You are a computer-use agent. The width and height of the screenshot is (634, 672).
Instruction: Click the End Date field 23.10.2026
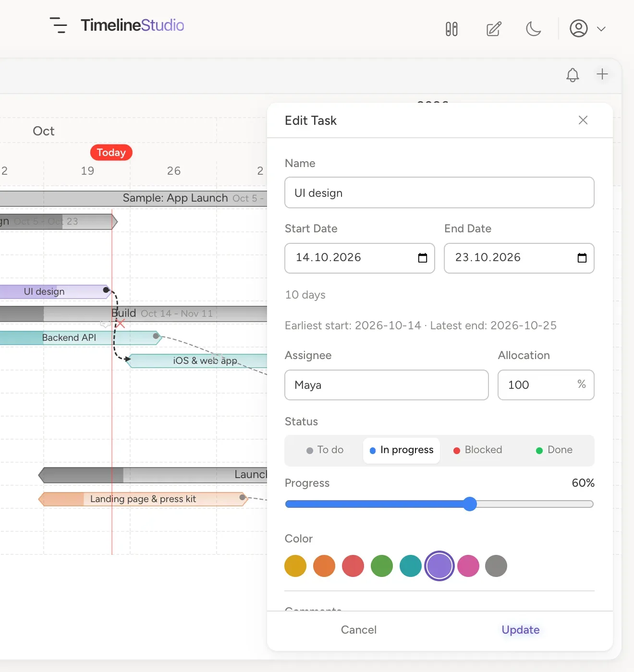(519, 258)
